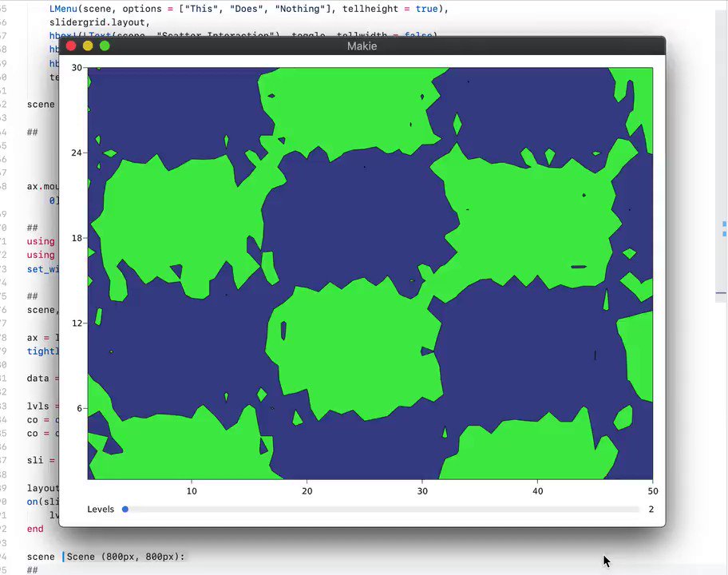Click the blue Levels slider handle
The height and width of the screenshot is (575, 728).
click(125, 510)
